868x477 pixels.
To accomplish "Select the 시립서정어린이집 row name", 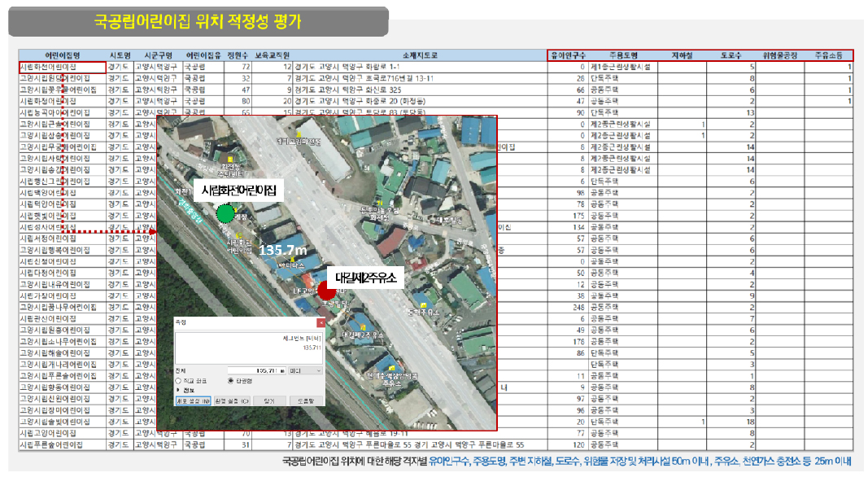I will [62, 238].
